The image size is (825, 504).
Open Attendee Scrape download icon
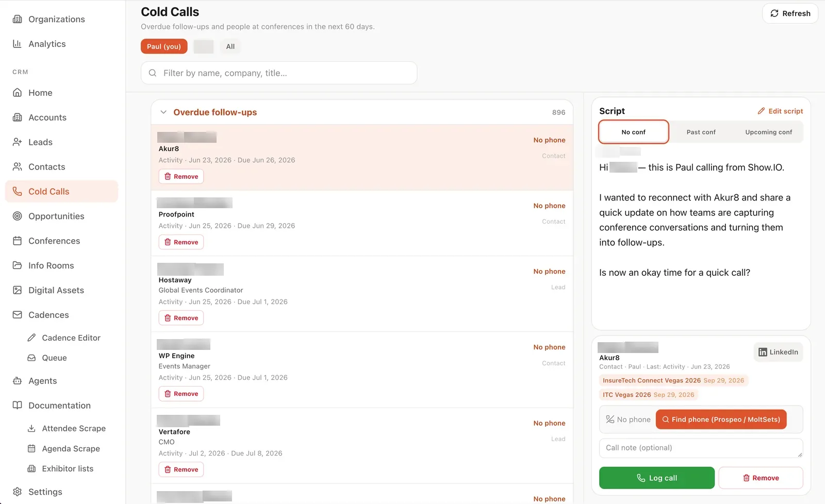coord(31,428)
